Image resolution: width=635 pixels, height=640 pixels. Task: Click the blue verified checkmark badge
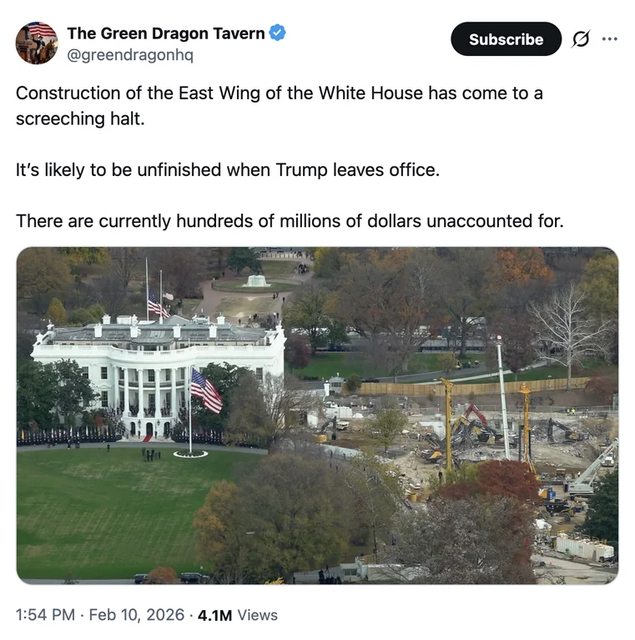[277, 33]
